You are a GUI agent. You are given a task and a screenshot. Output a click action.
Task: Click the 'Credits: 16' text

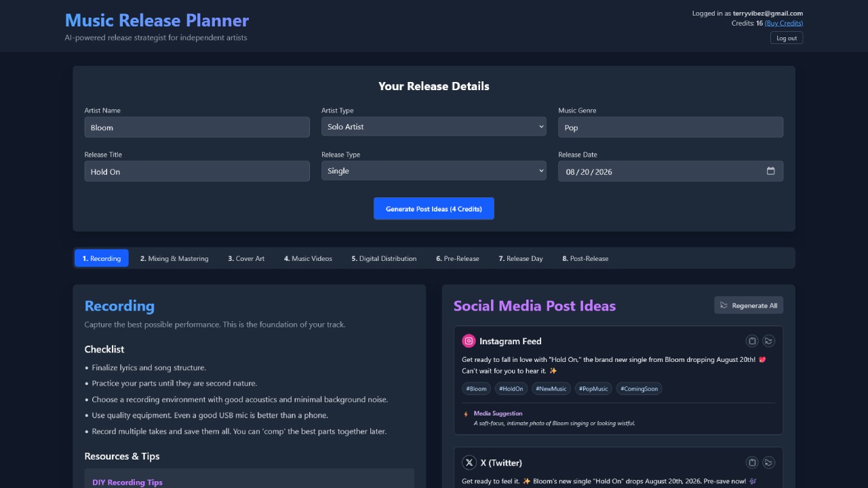(x=747, y=23)
